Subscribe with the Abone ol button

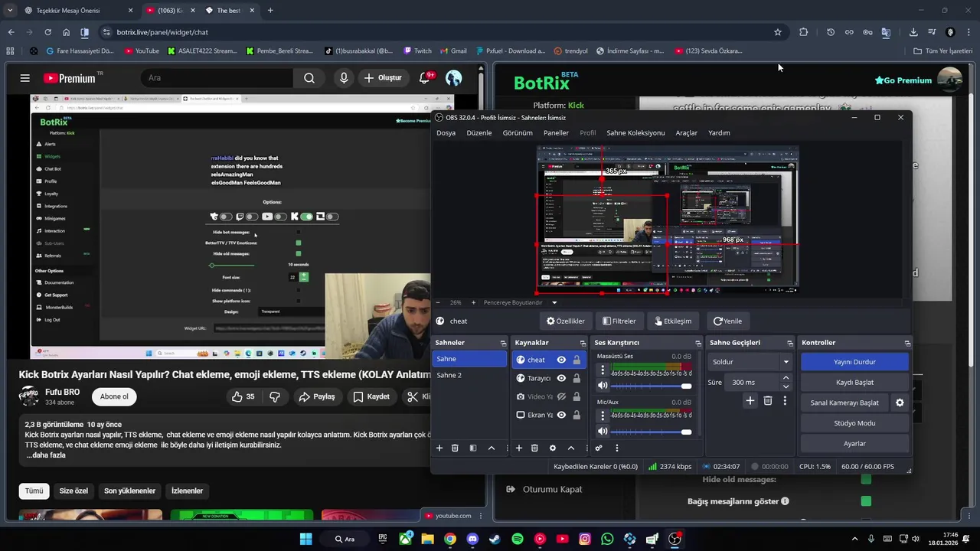click(114, 396)
